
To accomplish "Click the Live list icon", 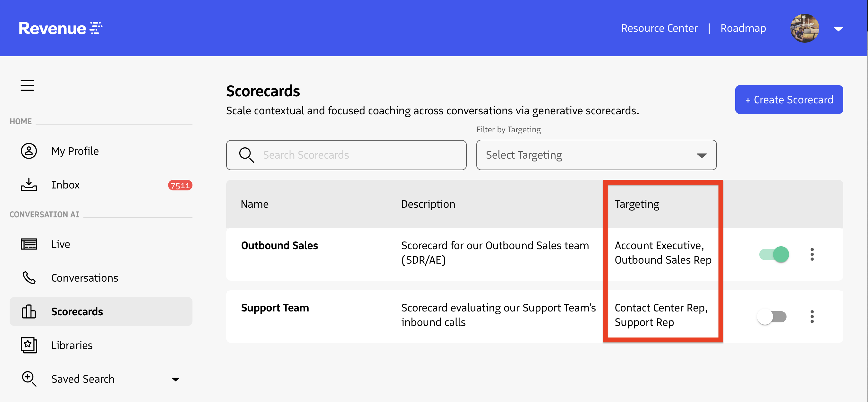I will click(x=29, y=244).
